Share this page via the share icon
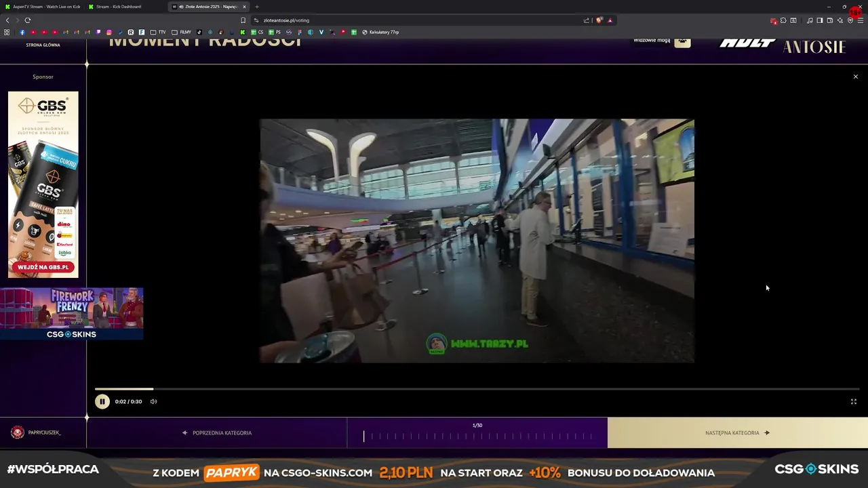Screen dimensions: 868x488 (587, 20)
